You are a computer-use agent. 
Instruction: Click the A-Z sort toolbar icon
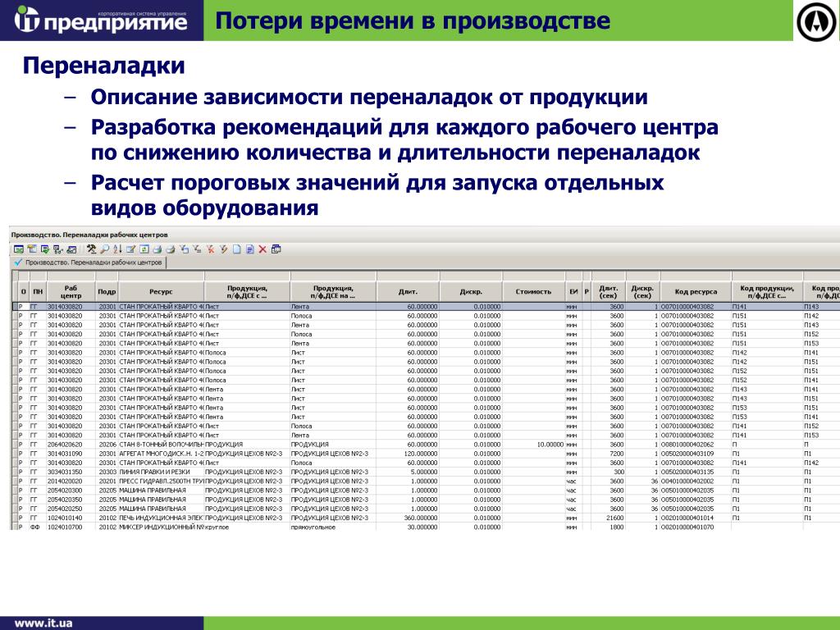coord(117,249)
